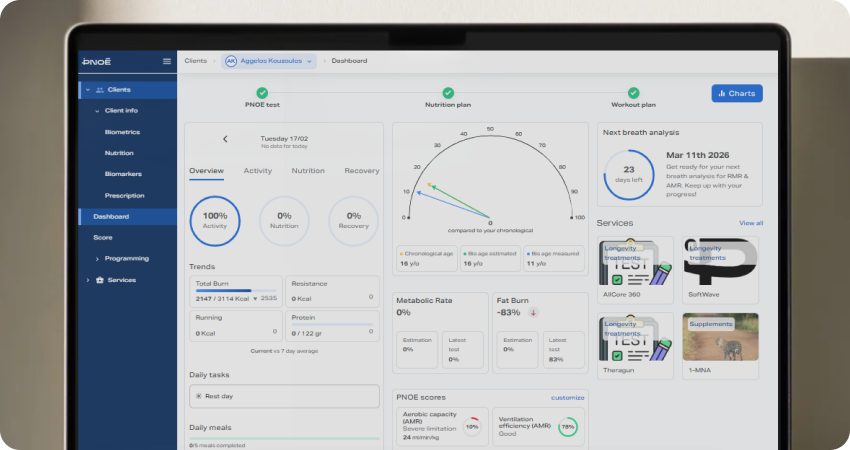This screenshot has height=450, width=850.
Task: Open Biomarkers in the sidebar
Action: click(123, 174)
